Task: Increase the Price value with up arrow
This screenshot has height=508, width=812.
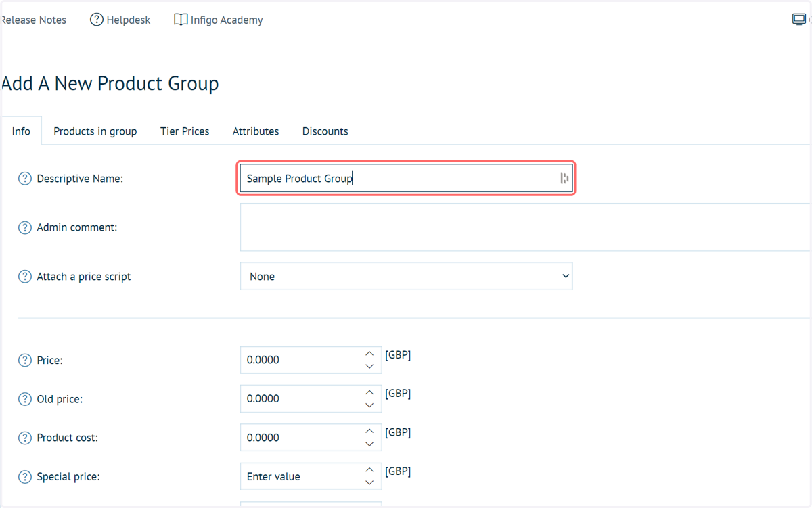Action: click(369, 354)
